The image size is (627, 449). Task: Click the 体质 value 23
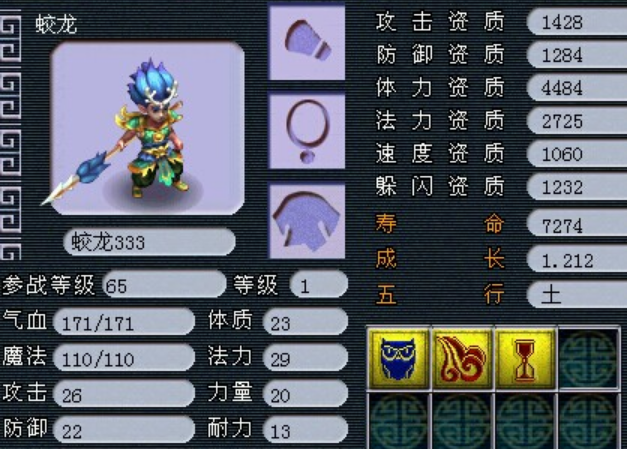click(x=305, y=322)
